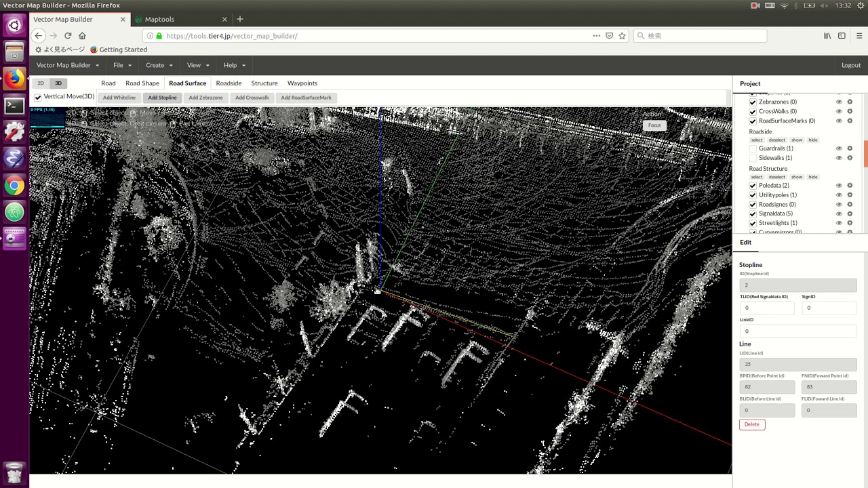Reload the Vector Map Builder page
The image size is (868, 488).
[68, 36]
